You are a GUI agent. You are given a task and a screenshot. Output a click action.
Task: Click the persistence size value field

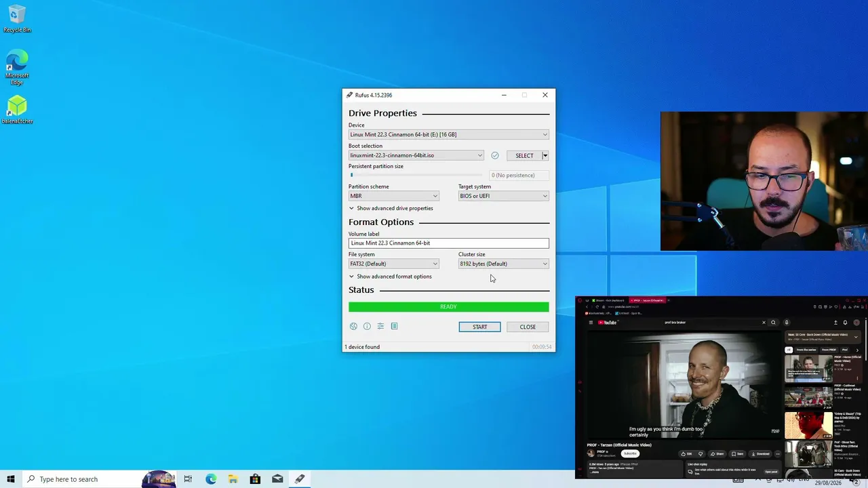tap(519, 176)
